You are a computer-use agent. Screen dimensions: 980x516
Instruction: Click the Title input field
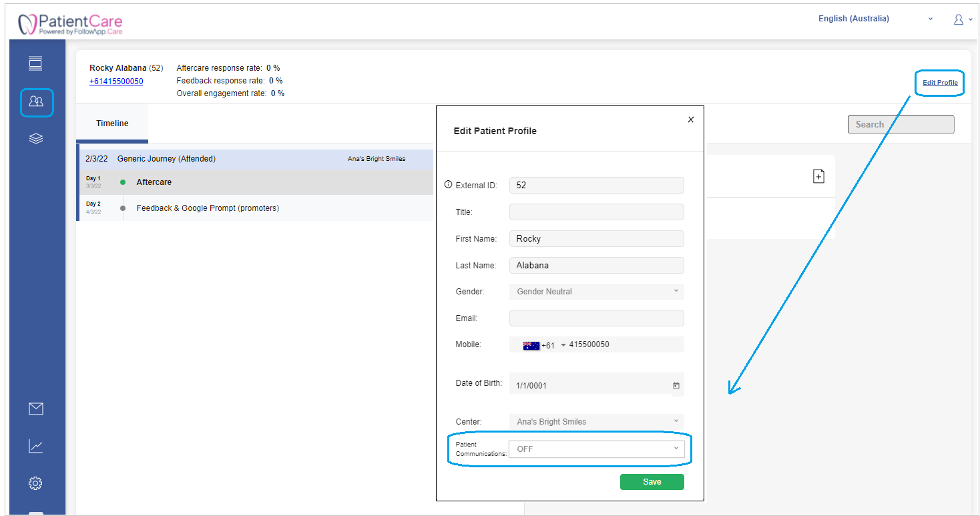597,212
